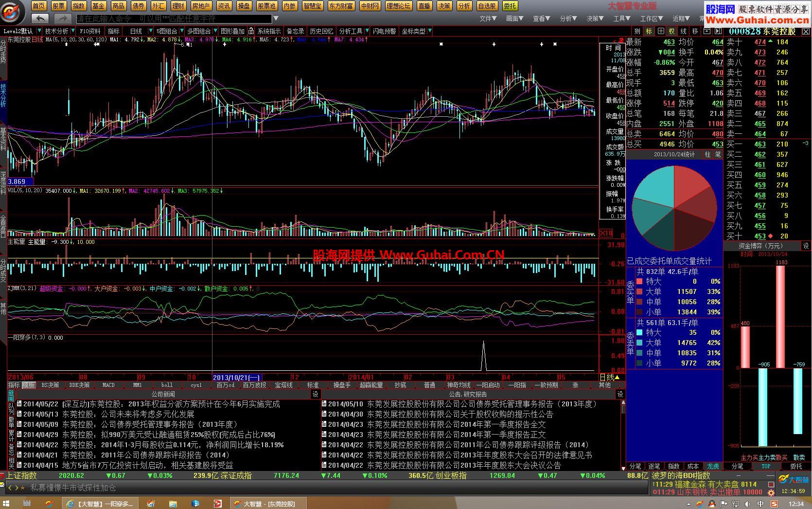Open the 指数 index button on top bar
The height and width of the screenshot is (509, 812).
tap(79, 6)
